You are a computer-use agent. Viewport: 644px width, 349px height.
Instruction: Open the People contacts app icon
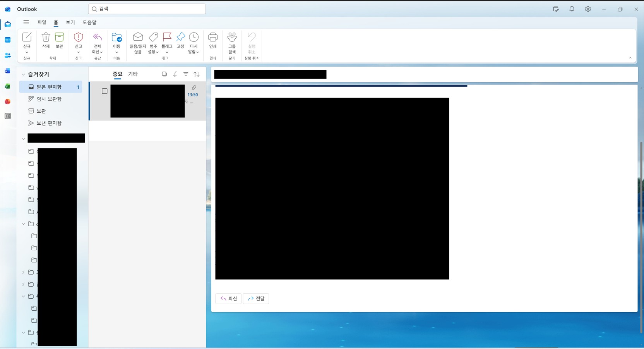click(8, 55)
